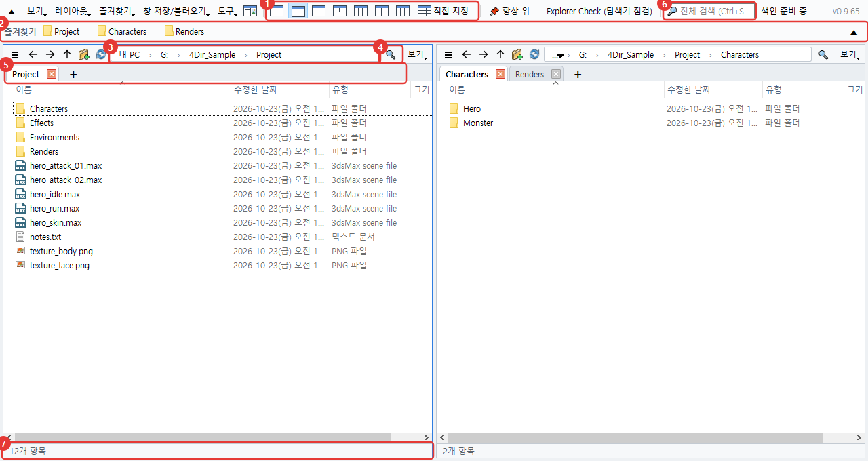
Task: Open the 보기 menu in top toolbar
Action: [x=37, y=11]
